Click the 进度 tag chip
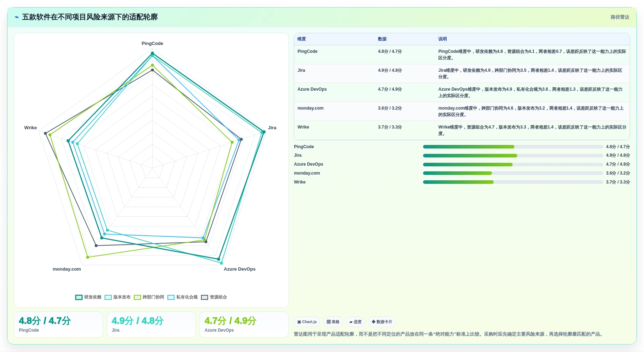This screenshot has height=352, width=644. click(x=356, y=322)
